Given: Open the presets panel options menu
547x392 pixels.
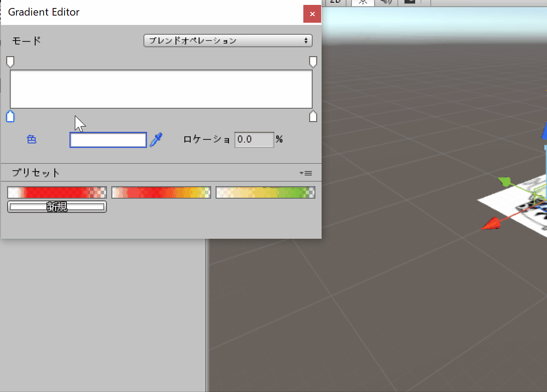Looking at the screenshot, I should tap(306, 173).
